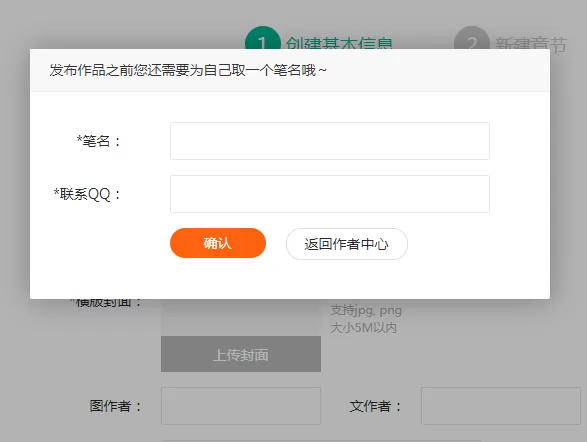The height and width of the screenshot is (442, 587).
Task: Click the 支持jpg, png hint text
Action: click(x=366, y=310)
